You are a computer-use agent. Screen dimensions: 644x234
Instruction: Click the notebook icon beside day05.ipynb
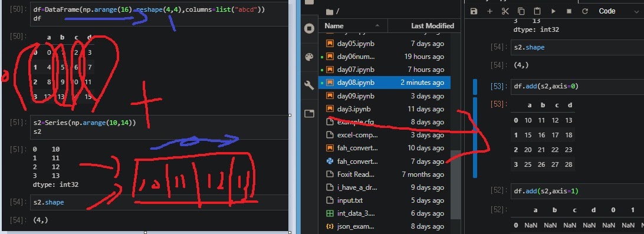(330, 44)
